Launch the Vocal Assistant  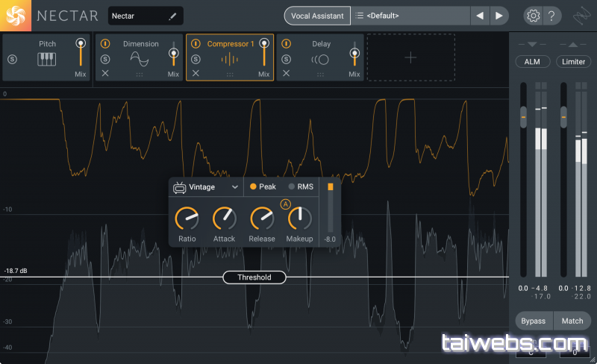tap(317, 16)
